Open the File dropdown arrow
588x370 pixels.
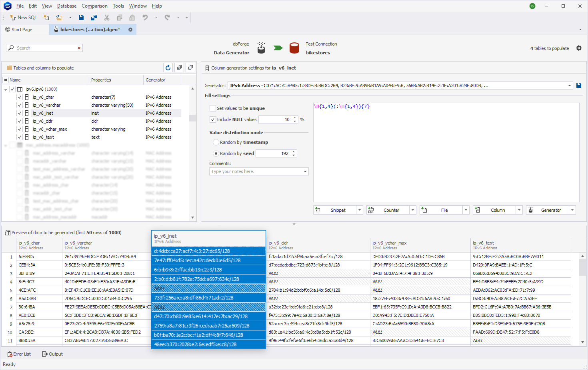pos(466,210)
